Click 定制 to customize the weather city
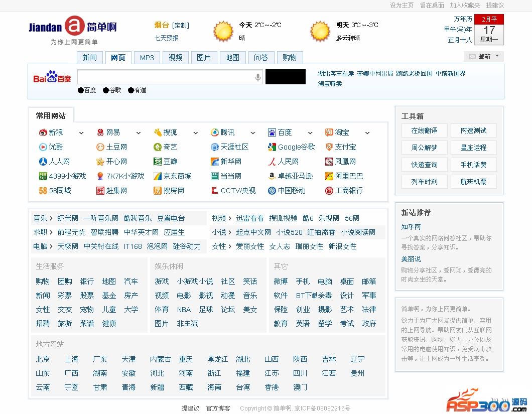 [181, 26]
